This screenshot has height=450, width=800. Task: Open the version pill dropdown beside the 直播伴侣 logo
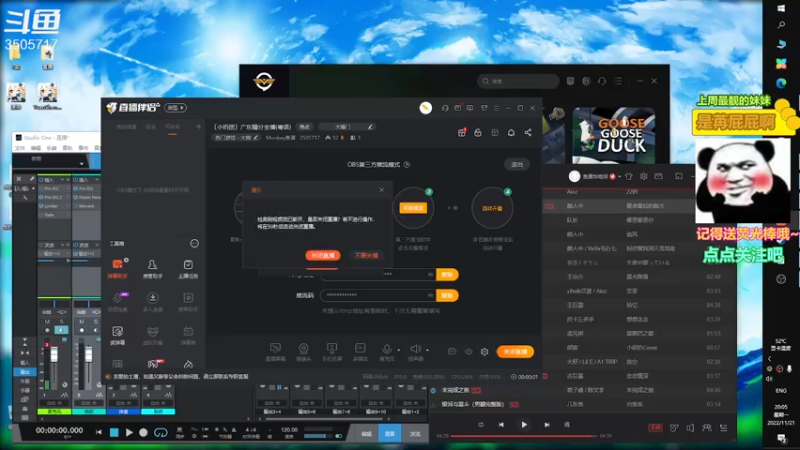point(176,108)
